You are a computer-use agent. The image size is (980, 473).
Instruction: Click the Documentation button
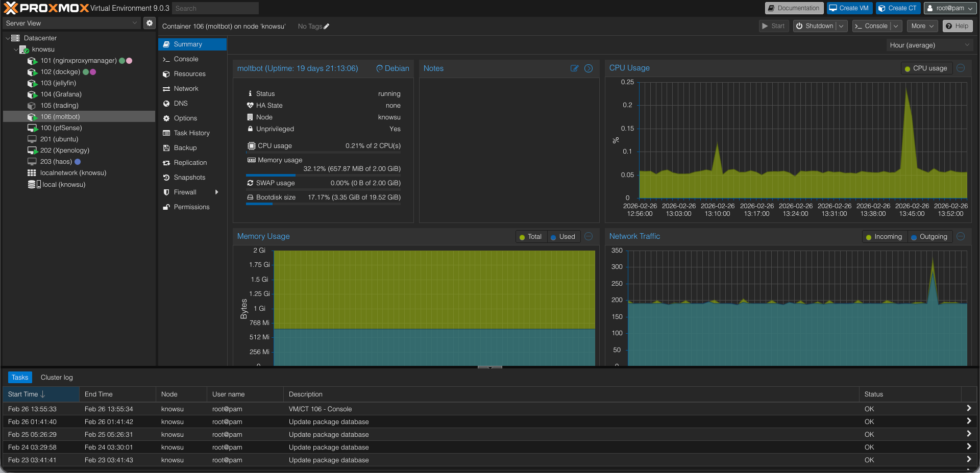click(794, 8)
